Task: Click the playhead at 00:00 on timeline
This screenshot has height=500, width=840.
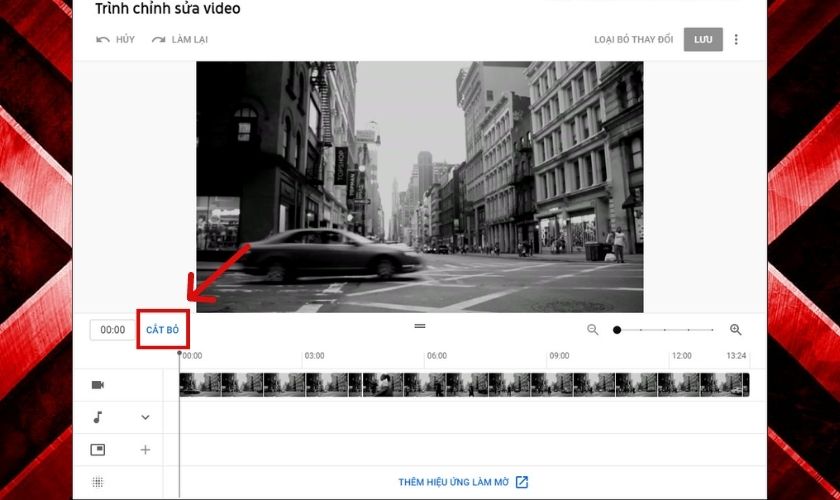Action: (x=179, y=354)
